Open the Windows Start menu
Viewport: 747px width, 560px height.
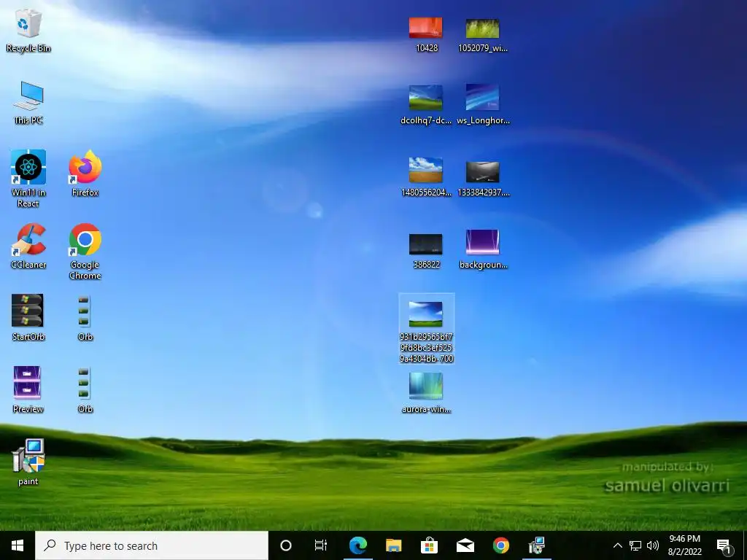pos(18,545)
